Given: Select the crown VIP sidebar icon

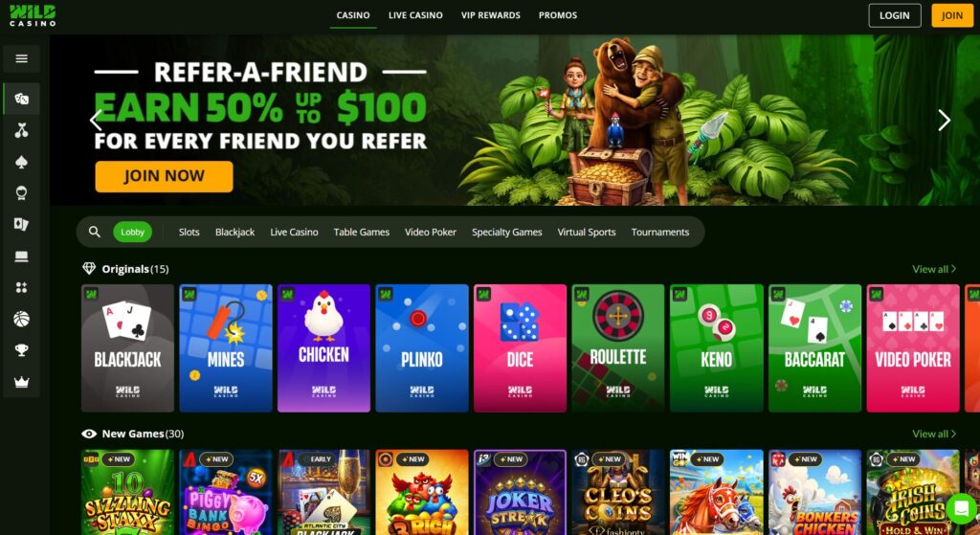Looking at the screenshot, I should pos(21,382).
